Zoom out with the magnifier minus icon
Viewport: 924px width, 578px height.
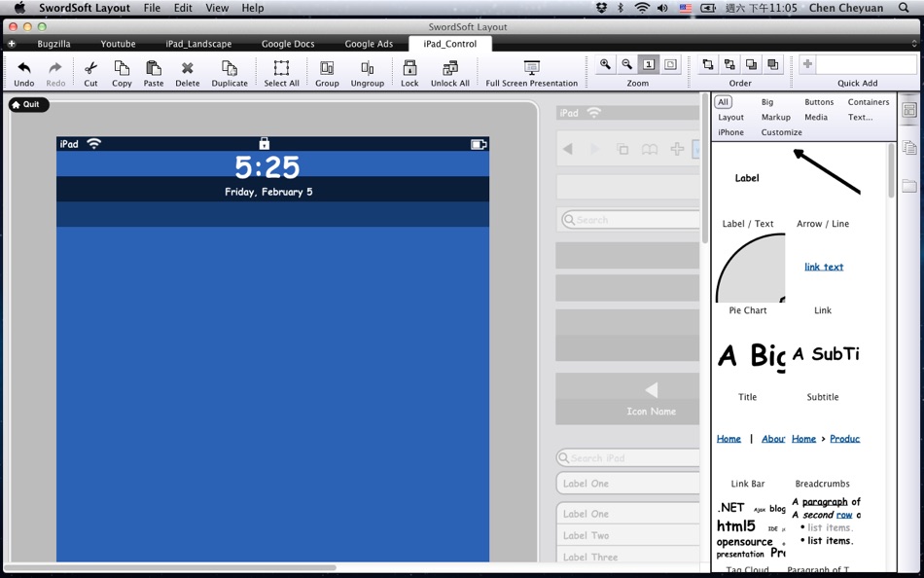[x=627, y=65]
